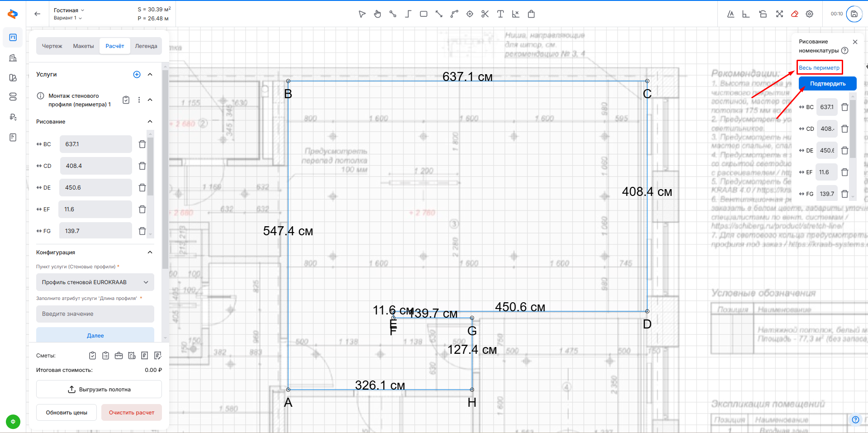This screenshot has width=868, height=433.
Task: Add a new service with plus icon
Action: [x=137, y=75]
